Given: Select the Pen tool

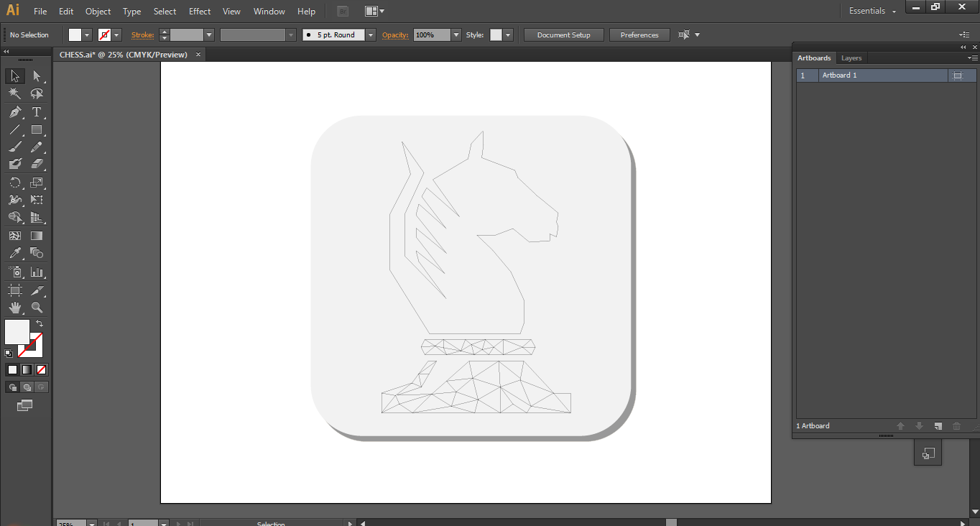Looking at the screenshot, I should pyautogui.click(x=15, y=112).
